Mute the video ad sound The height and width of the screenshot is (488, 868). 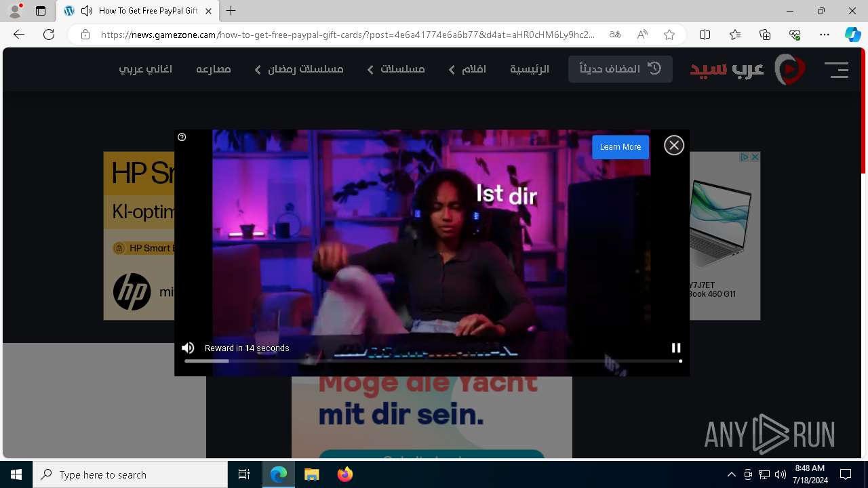point(188,348)
